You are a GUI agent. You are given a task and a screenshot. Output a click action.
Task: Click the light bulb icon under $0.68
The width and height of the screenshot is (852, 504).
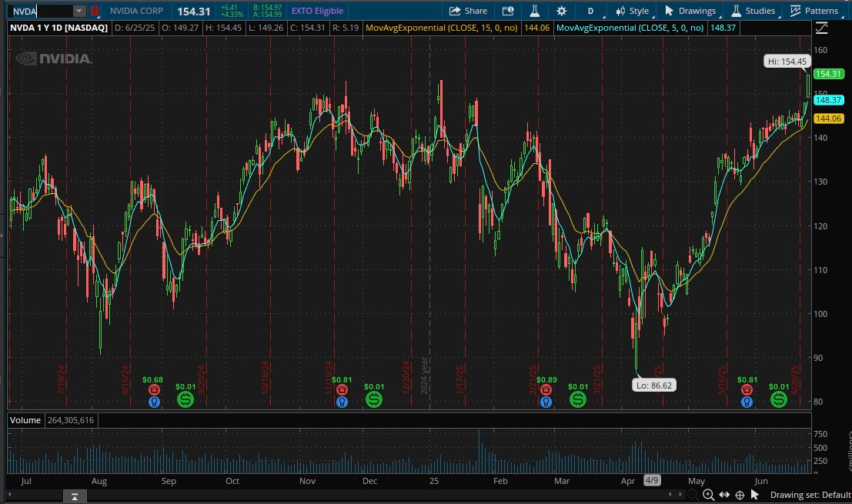[x=155, y=402]
